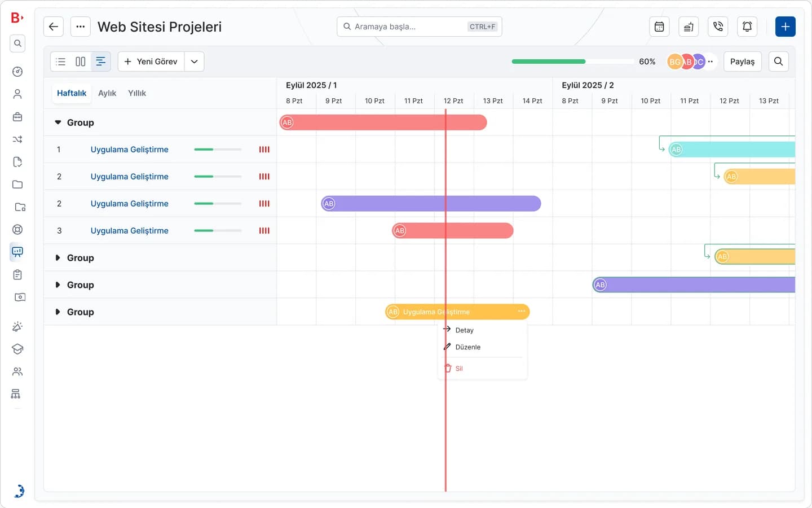Click priority bars icon on task row 1
The width and height of the screenshot is (812, 508).
point(264,150)
